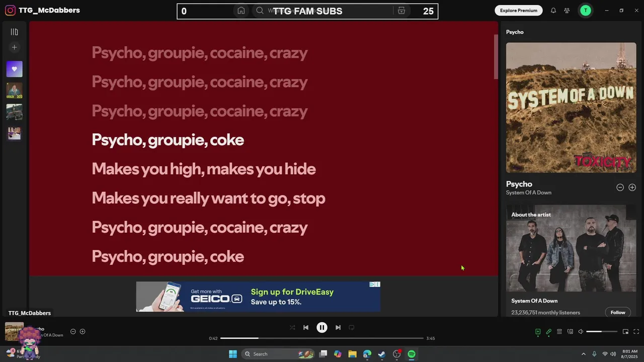Open Steam from the taskbar
The image size is (644, 362).
click(x=382, y=354)
